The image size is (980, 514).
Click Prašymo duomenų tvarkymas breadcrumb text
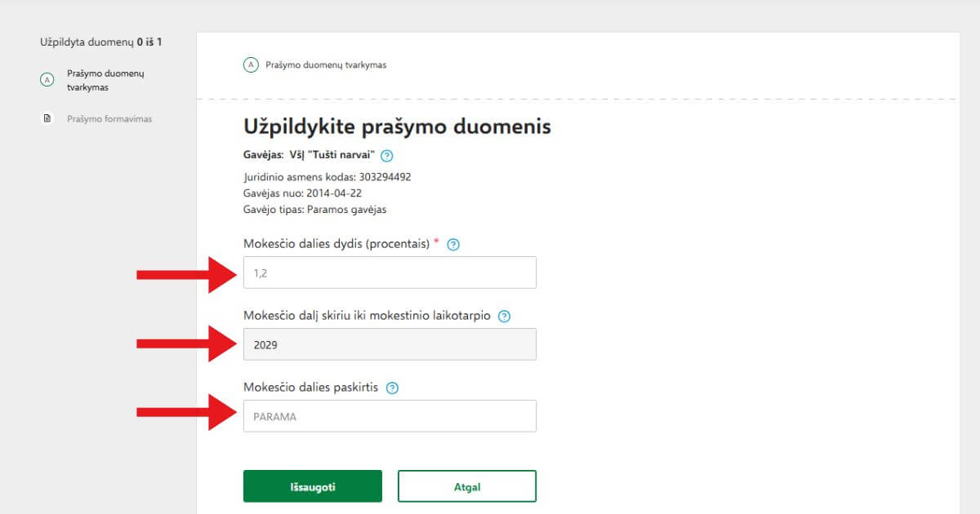point(326,65)
